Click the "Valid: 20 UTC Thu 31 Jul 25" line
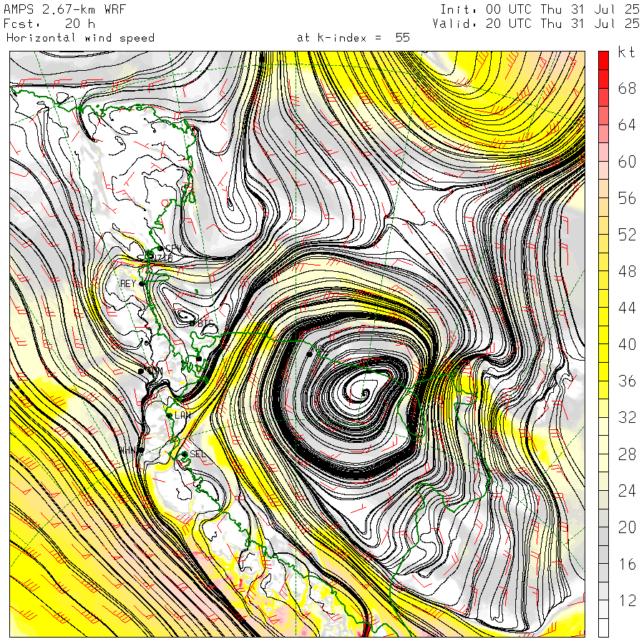The width and height of the screenshot is (644, 644). coord(535,24)
